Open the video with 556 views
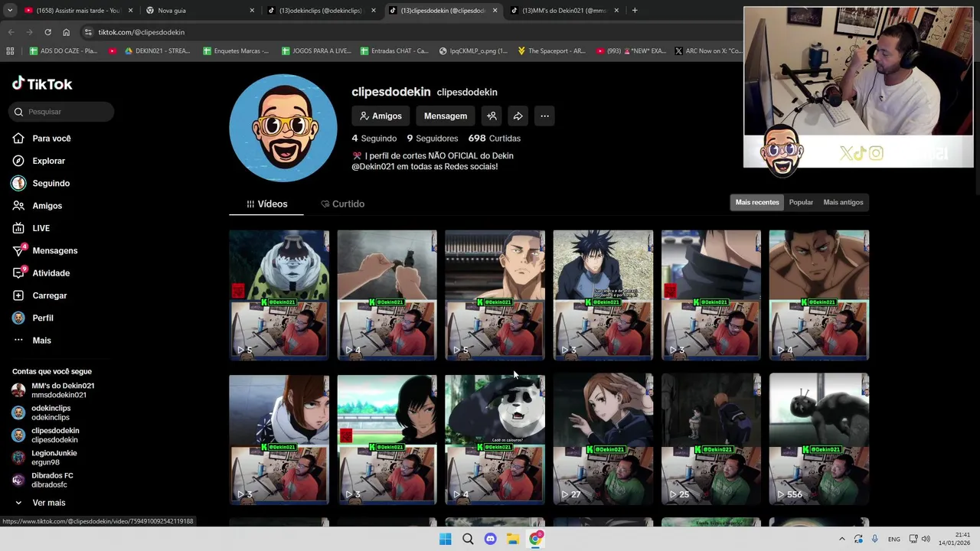Screen dimensions: 980x551 819,439
